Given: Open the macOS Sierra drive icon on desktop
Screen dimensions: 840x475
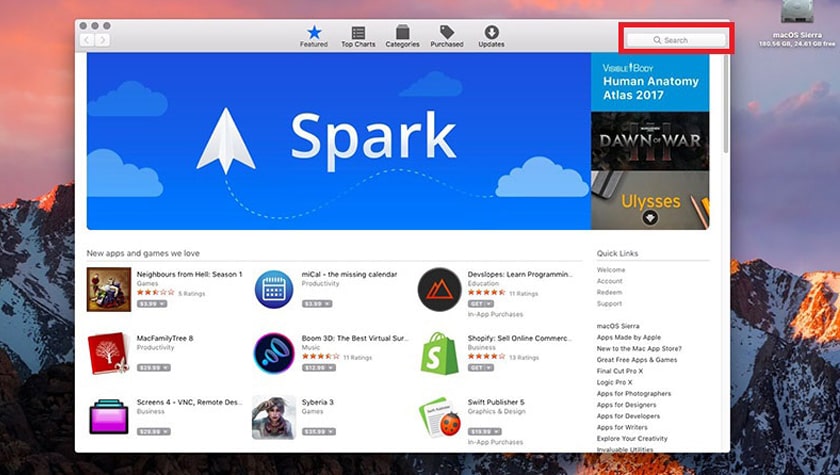Looking at the screenshot, I should 797,12.
